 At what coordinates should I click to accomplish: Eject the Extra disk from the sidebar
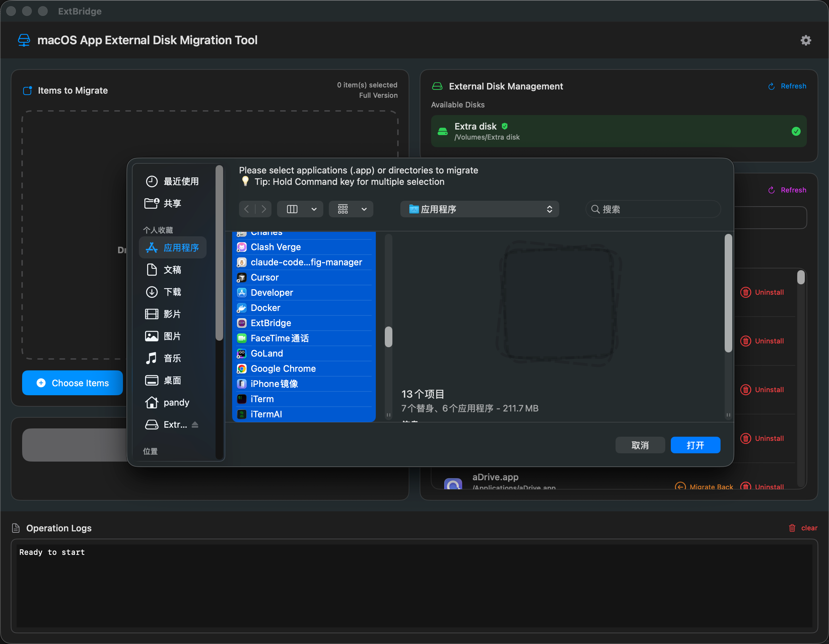click(x=195, y=425)
